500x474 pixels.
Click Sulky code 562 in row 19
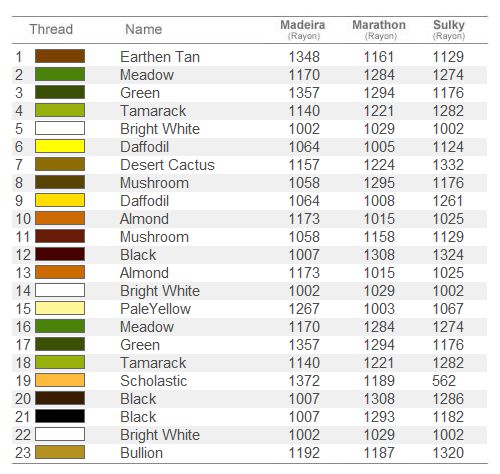444,381
